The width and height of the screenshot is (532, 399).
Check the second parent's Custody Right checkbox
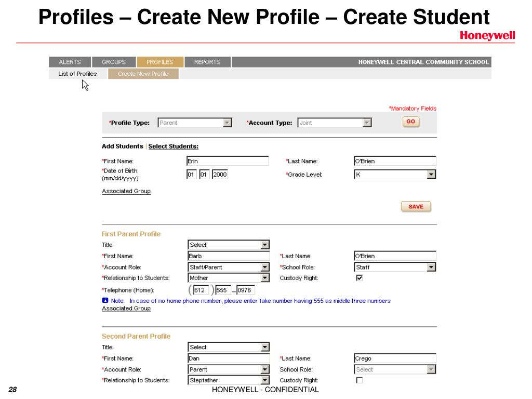pyautogui.click(x=360, y=380)
